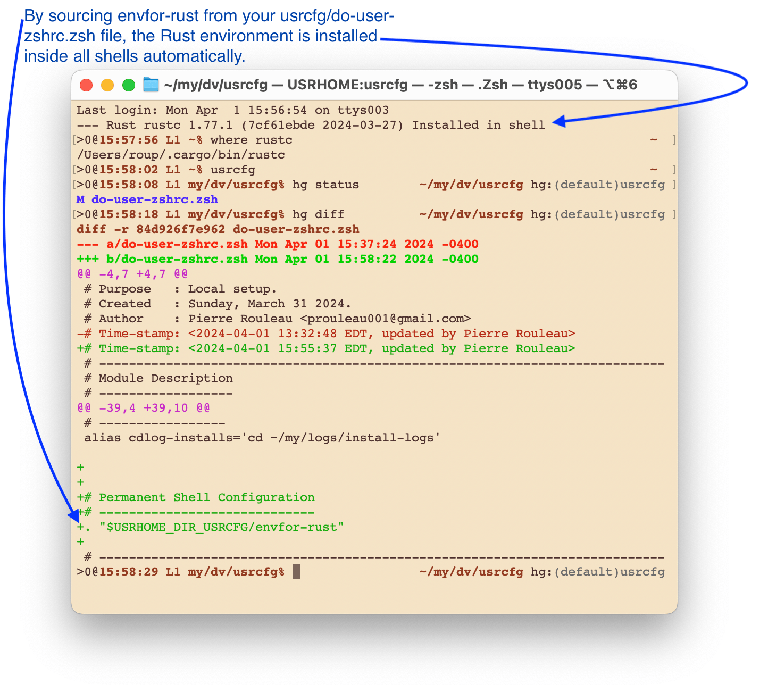Viewport: 768px width, 700px height.
Task: Click the green zoom window button
Action: click(x=129, y=85)
